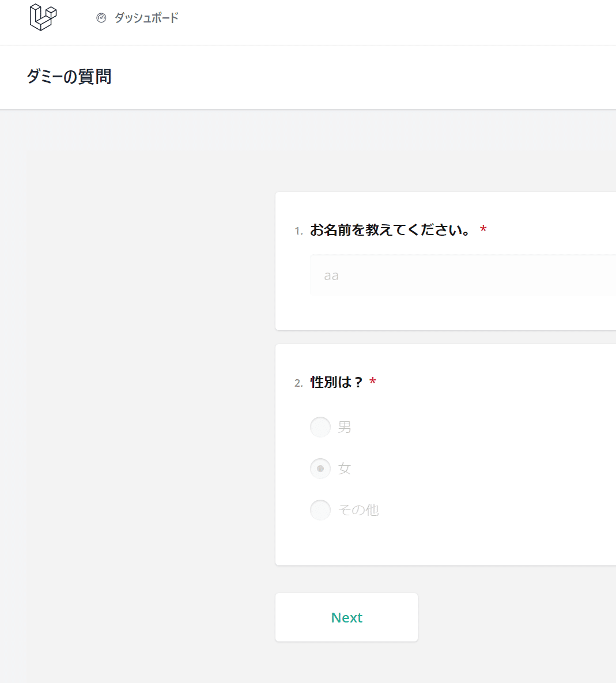Click the その他 option label
The image size is (616, 683).
click(x=358, y=510)
